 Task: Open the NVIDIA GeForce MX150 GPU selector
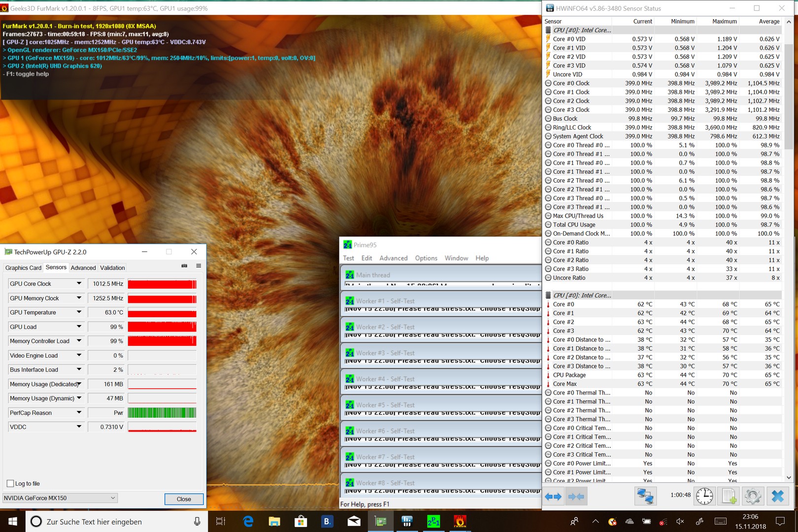[60, 498]
